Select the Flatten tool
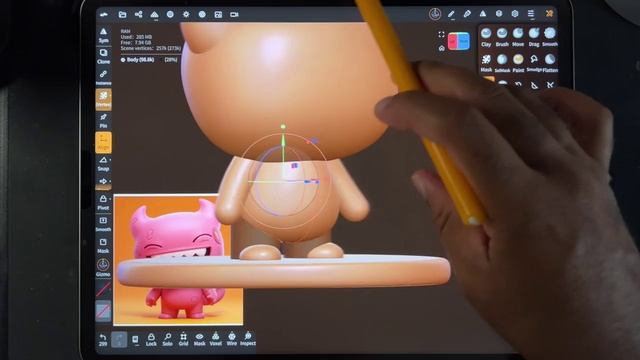Screen dimensions: 640x360 pos(550,63)
